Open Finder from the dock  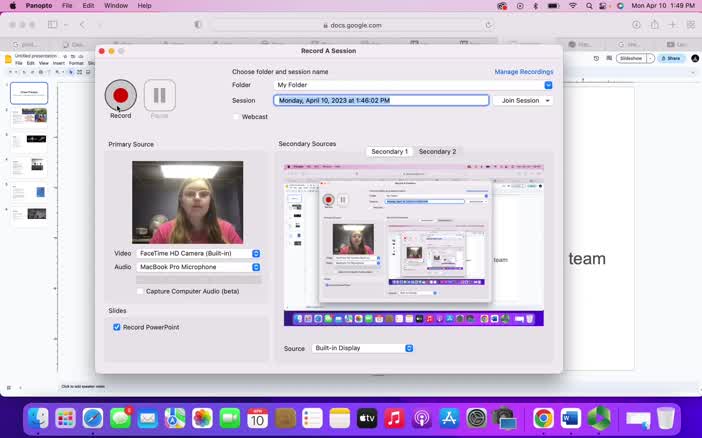tap(38, 418)
